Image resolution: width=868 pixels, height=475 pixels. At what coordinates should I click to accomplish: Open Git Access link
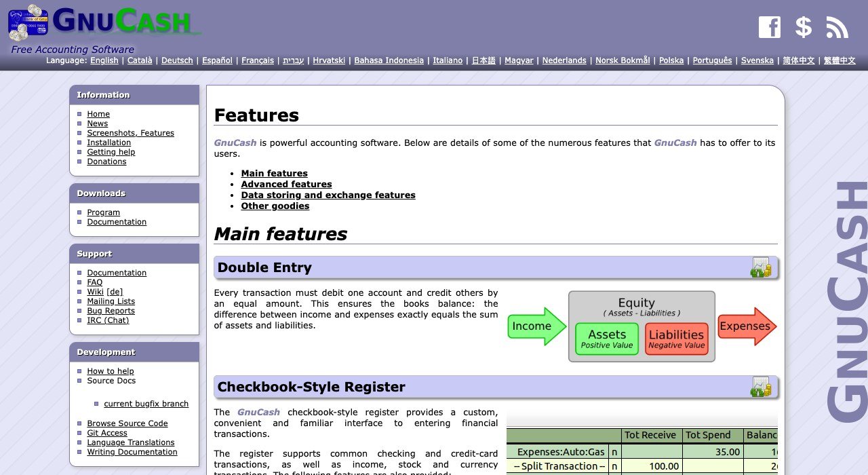(107, 433)
